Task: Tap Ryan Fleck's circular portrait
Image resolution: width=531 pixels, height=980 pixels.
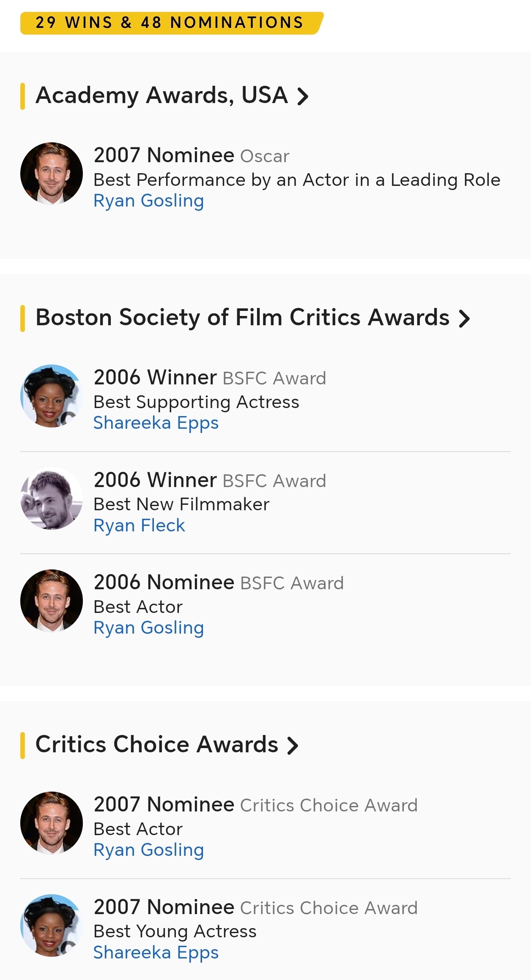Action: tap(52, 498)
